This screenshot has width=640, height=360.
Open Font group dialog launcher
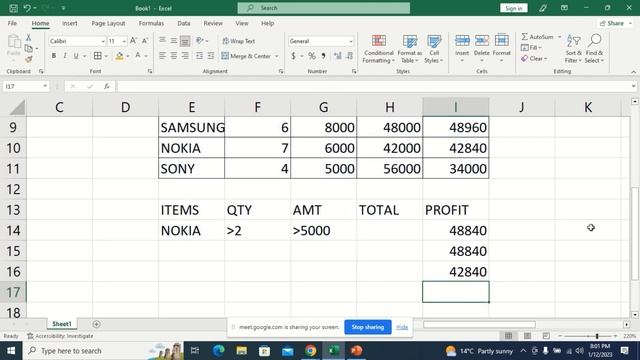click(150, 71)
